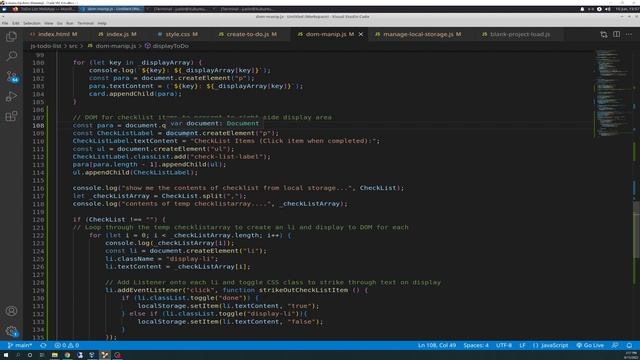
Task: Click Ln 108, Col 49 position indicator
Action: point(437,345)
